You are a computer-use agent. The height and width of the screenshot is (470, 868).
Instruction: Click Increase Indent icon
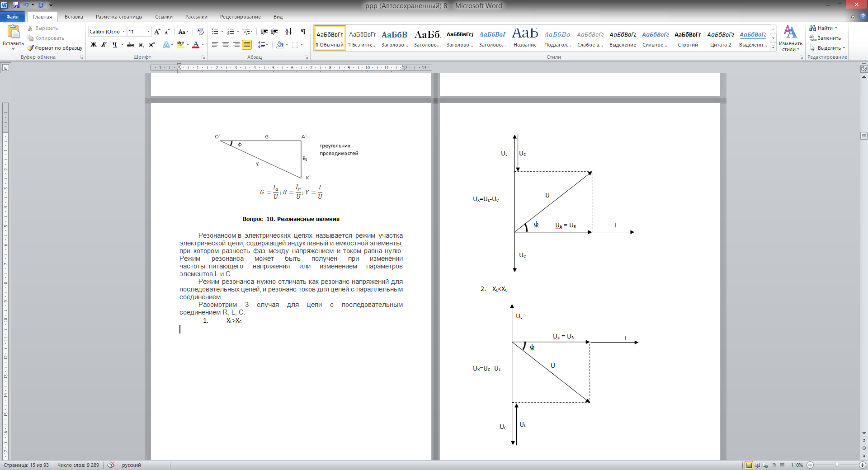(x=274, y=32)
